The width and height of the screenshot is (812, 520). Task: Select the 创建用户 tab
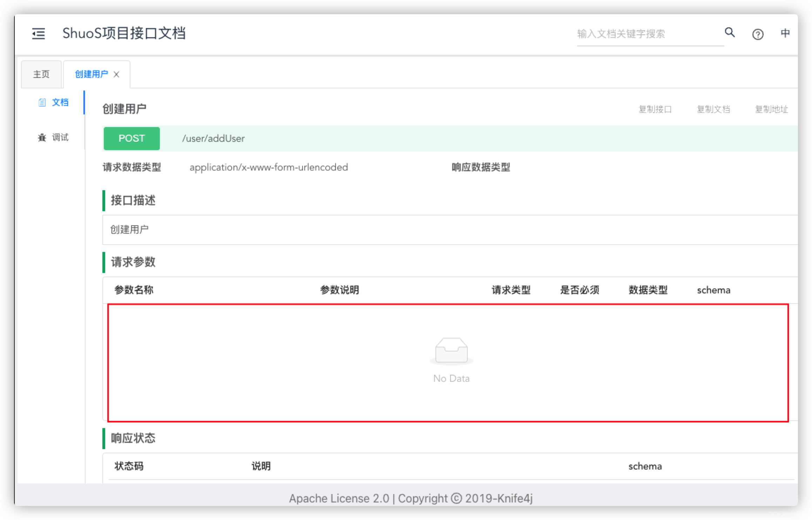91,74
